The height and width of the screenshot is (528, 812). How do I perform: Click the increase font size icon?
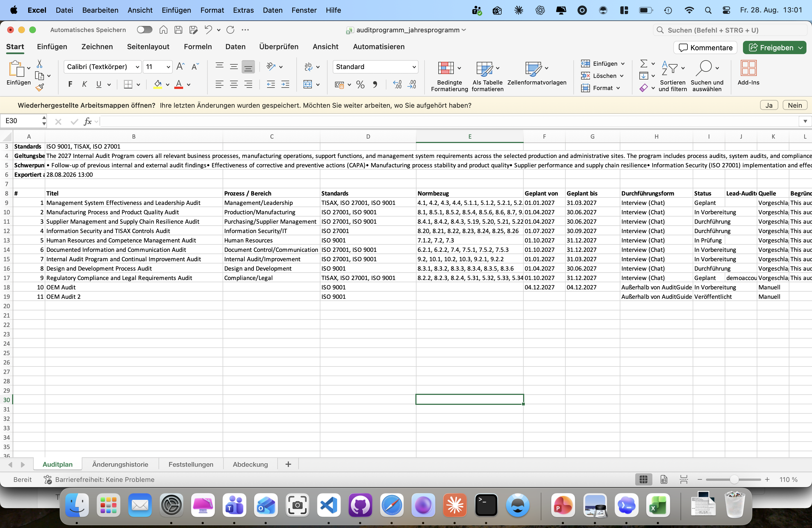[180, 67]
